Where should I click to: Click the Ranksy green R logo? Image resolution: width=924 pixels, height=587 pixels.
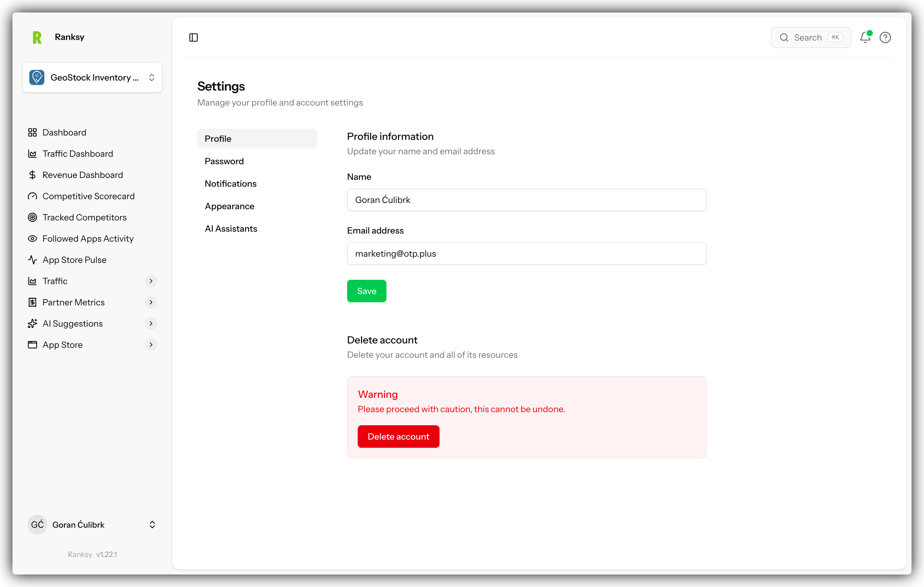point(37,37)
